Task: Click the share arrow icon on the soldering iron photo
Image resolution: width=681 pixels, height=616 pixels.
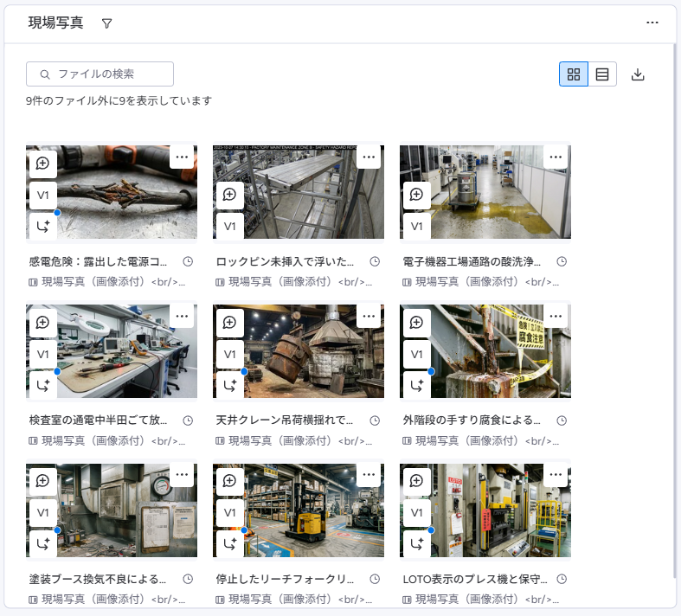Action: click(x=43, y=385)
